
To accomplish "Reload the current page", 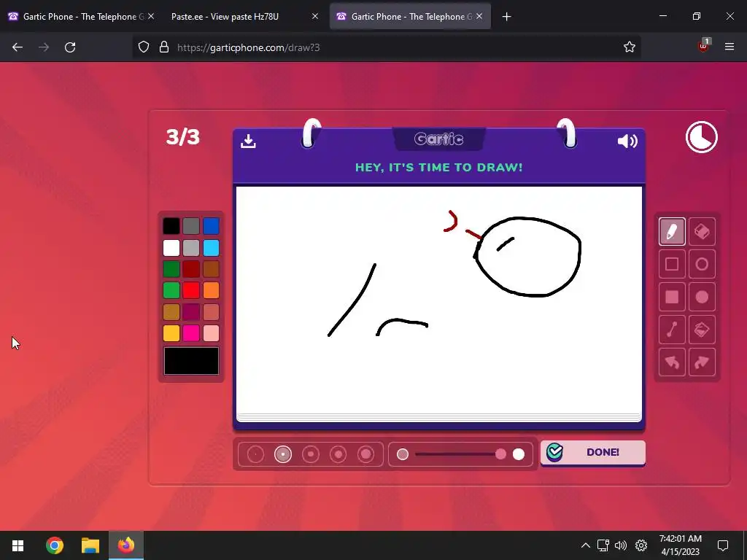I will click(70, 47).
